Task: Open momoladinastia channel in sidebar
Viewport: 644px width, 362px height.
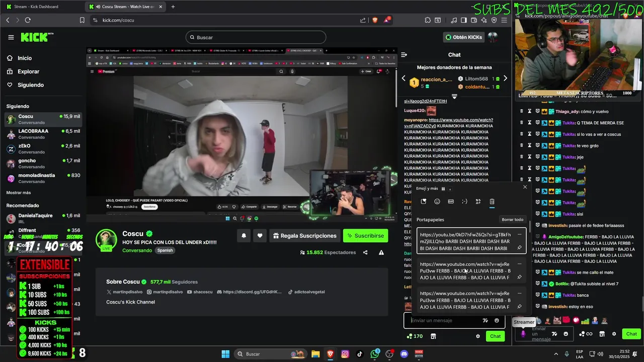Action: click(x=43, y=178)
